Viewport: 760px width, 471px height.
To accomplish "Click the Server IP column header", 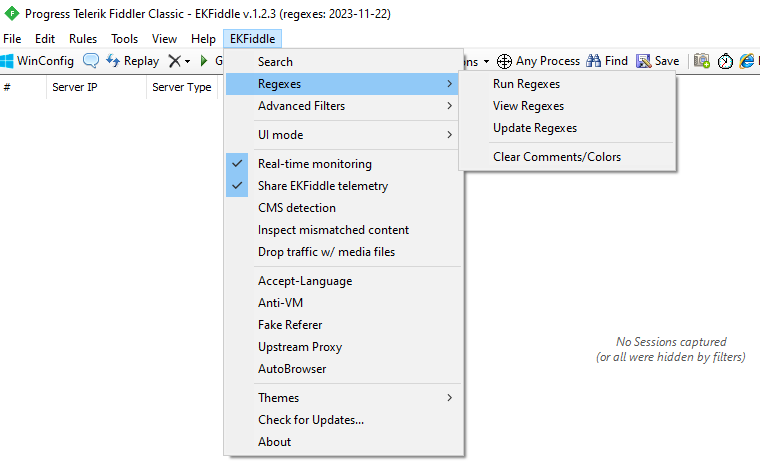I will (x=96, y=87).
